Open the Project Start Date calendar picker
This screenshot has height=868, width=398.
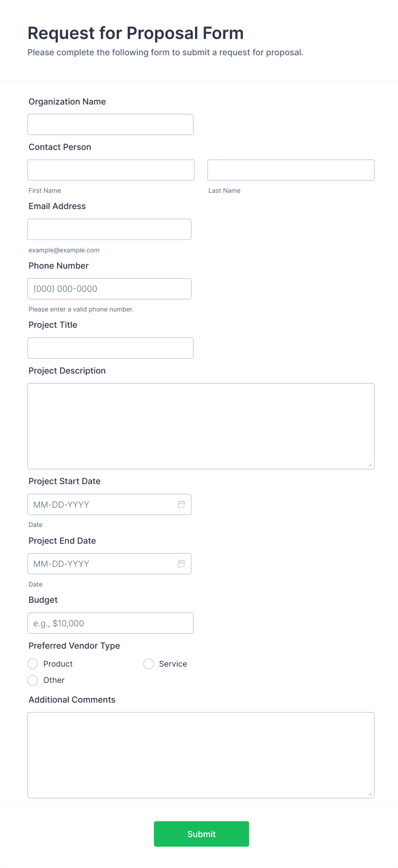(x=181, y=504)
